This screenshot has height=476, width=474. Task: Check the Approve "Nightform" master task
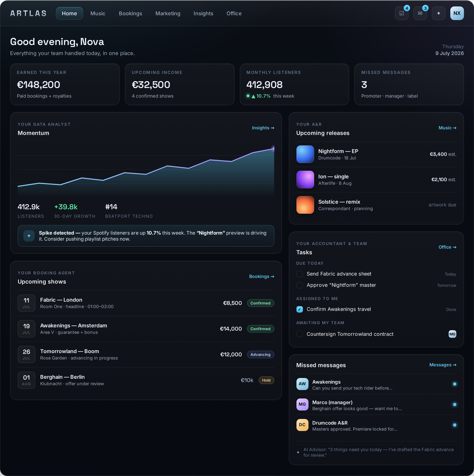point(300,285)
